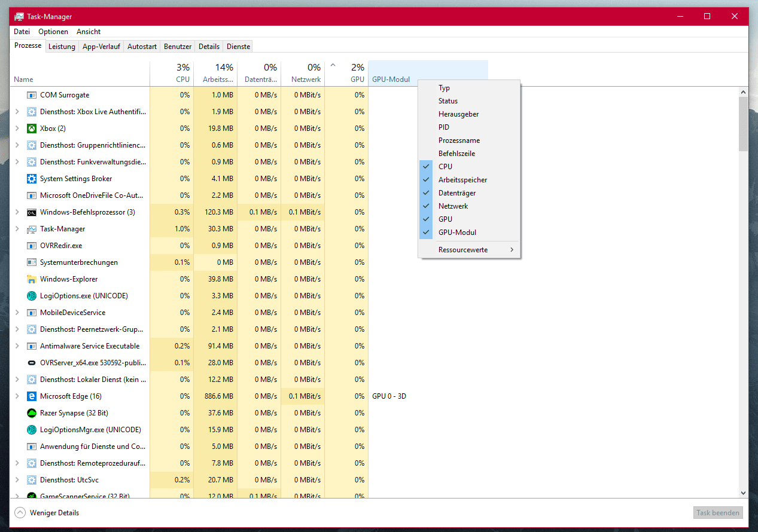Viewport: 758px width, 532px height.
Task: Click the Systemunterbrechungen icon
Action: [x=32, y=262]
